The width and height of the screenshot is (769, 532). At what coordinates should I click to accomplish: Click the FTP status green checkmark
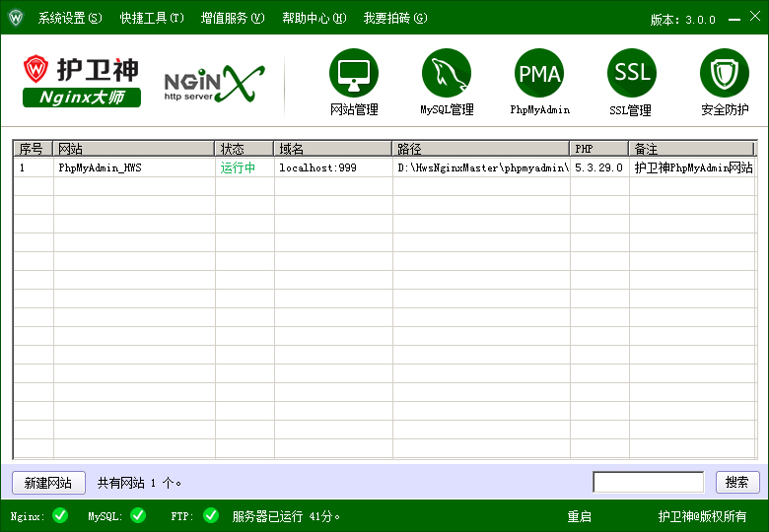(211, 515)
